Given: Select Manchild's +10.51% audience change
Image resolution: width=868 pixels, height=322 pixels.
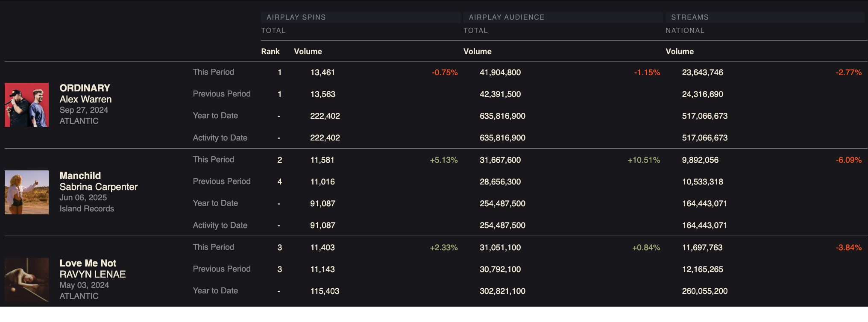Looking at the screenshot, I should (x=643, y=160).
